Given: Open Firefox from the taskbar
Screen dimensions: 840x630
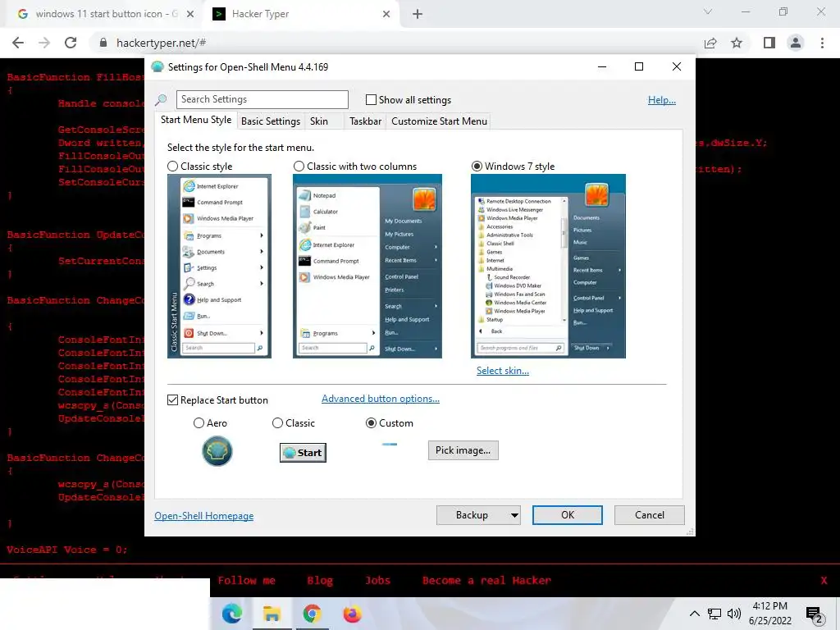Looking at the screenshot, I should point(352,614).
